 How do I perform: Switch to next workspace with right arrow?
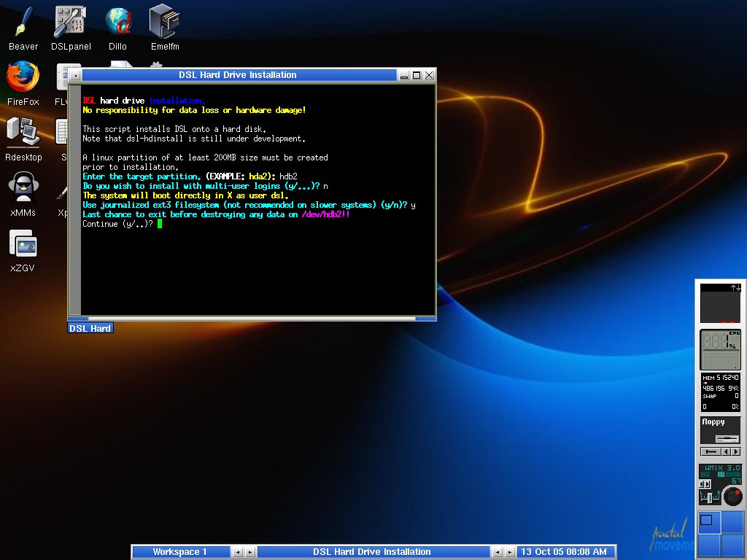click(249, 553)
